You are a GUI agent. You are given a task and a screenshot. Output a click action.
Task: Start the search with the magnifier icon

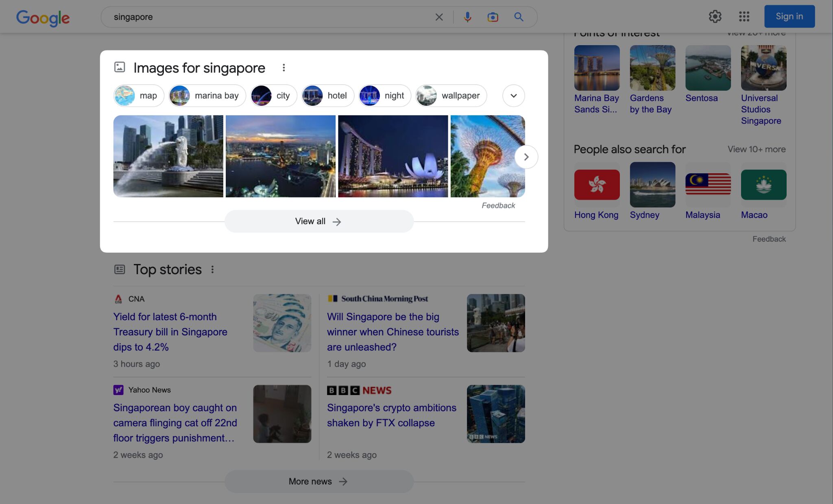click(x=518, y=17)
